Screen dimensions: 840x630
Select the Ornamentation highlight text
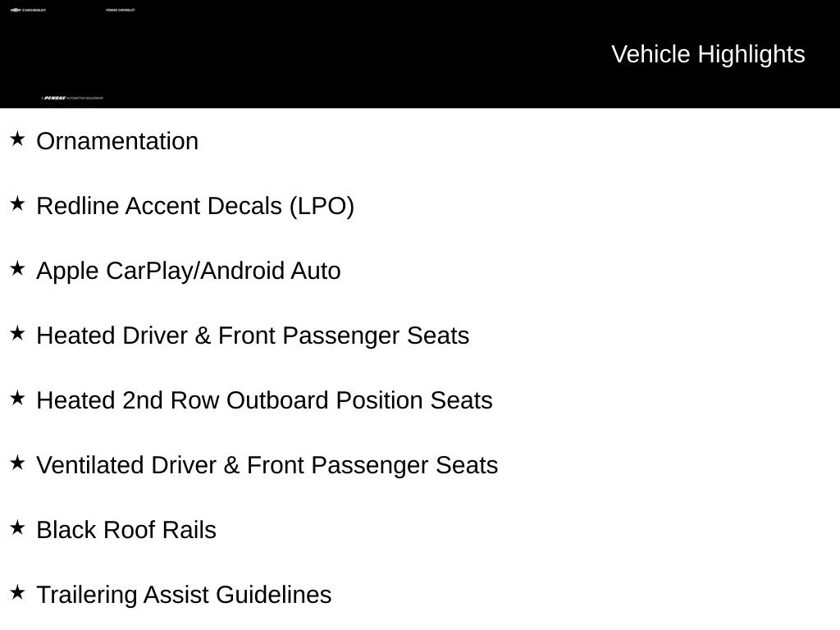[117, 141]
